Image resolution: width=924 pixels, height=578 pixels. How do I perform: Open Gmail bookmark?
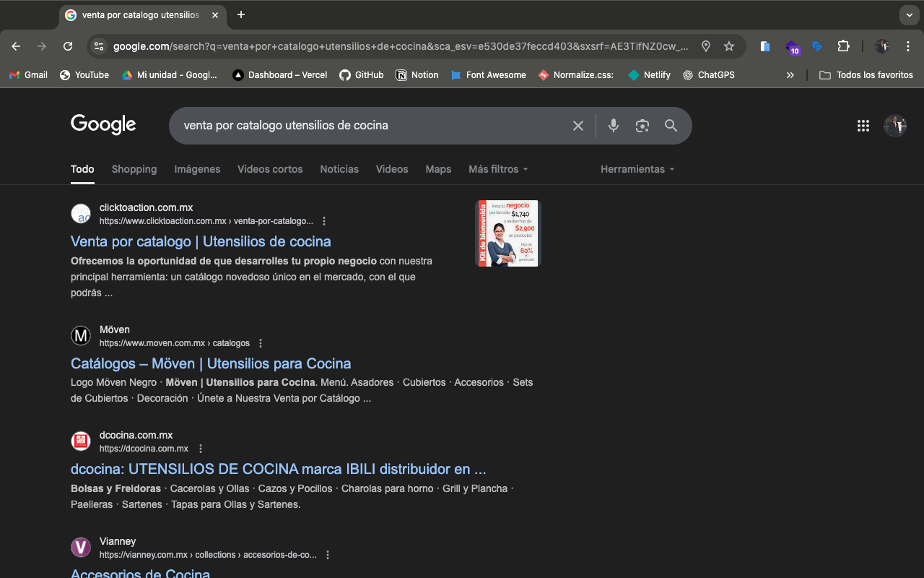coord(28,74)
